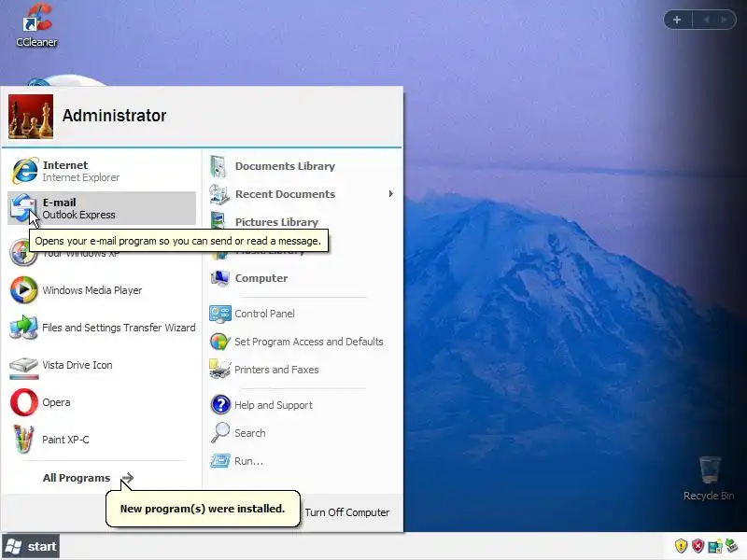Screen dimensions: 747x560
Task: Click the start button on the taskbar
Action: pyautogui.click(x=31, y=546)
